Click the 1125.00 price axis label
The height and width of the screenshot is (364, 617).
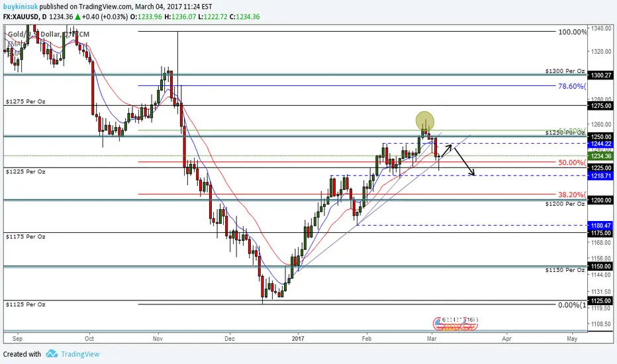pos(600,300)
